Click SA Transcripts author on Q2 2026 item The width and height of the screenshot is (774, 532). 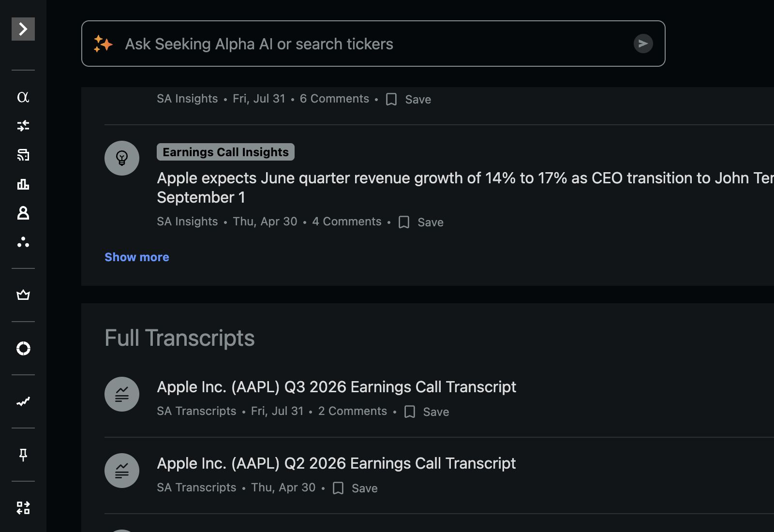coord(196,488)
